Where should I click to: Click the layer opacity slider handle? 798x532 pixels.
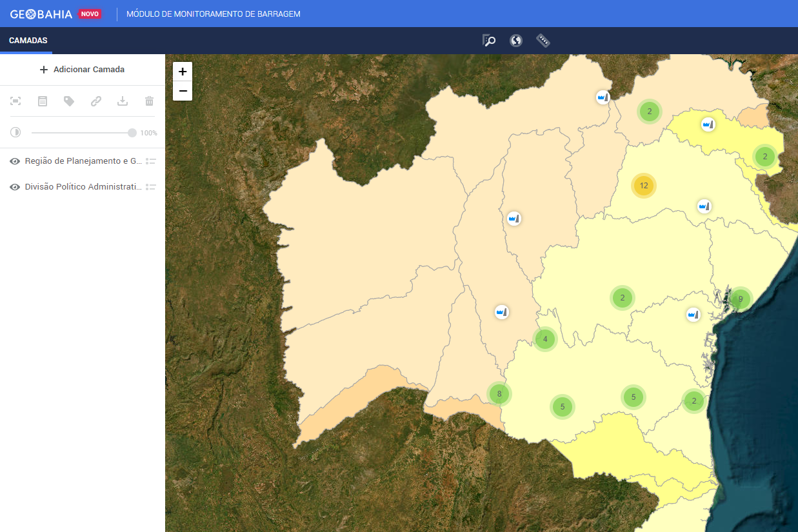click(132, 133)
